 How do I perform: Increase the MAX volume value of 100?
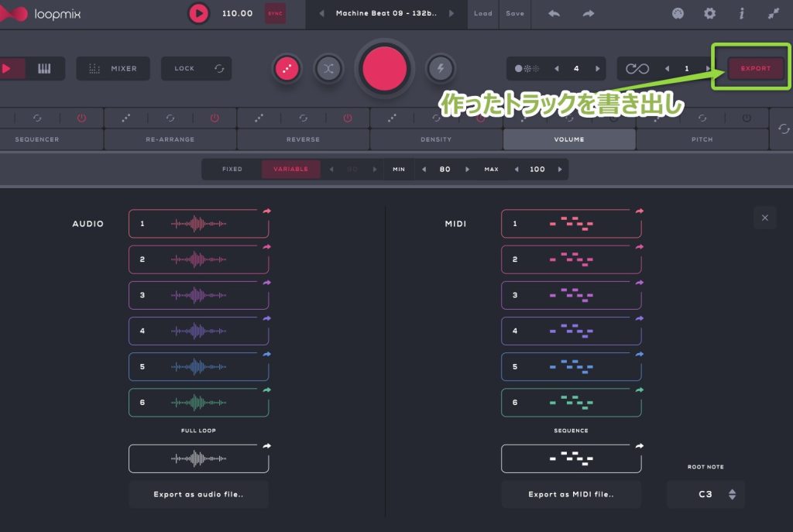click(x=559, y=169)
